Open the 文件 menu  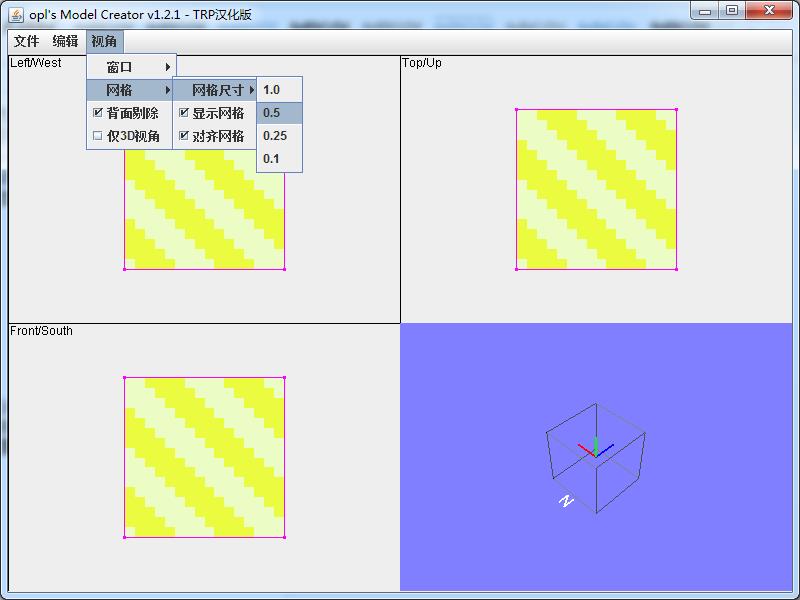(27, 41)
